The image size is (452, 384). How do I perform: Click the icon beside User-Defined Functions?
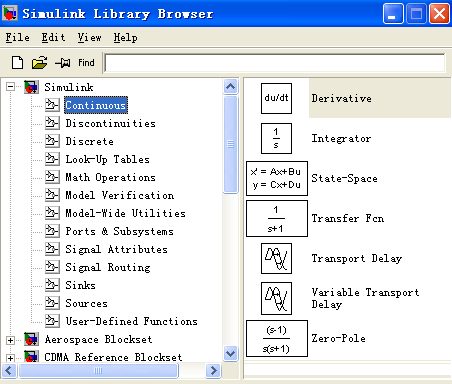tap(52, 321)
